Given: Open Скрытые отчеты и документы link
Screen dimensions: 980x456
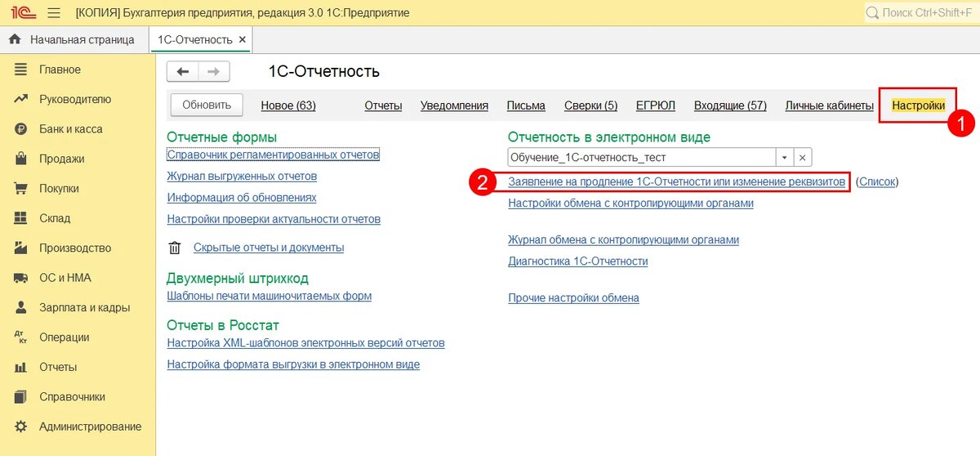Looking at the screenshot, I should pyautogui.click(x=269, y=247).
